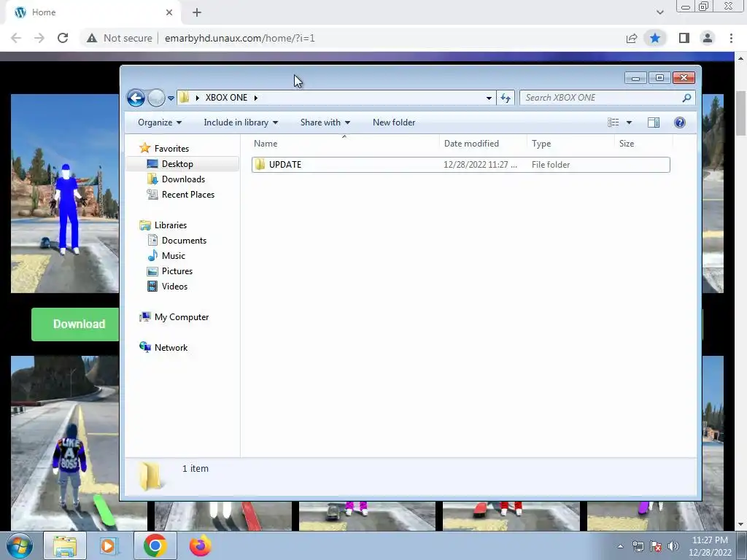Screen dimensions: 747x560
Task: Toggle the preview pane icon
Action: (654, 122)
